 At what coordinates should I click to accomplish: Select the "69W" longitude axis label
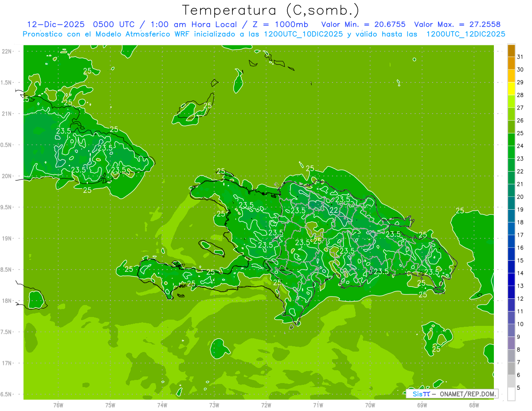422,405
